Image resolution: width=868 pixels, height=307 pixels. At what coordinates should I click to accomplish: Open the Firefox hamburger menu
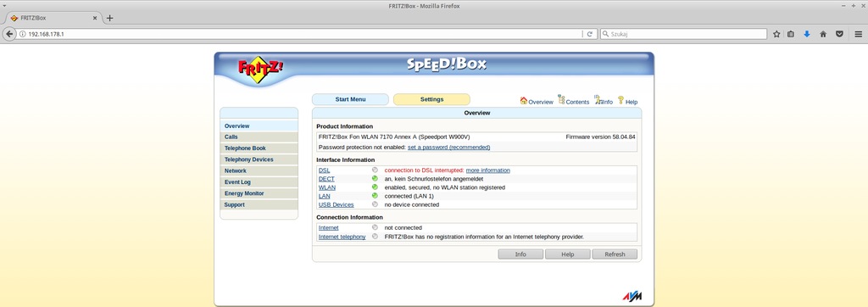point(858,34)
